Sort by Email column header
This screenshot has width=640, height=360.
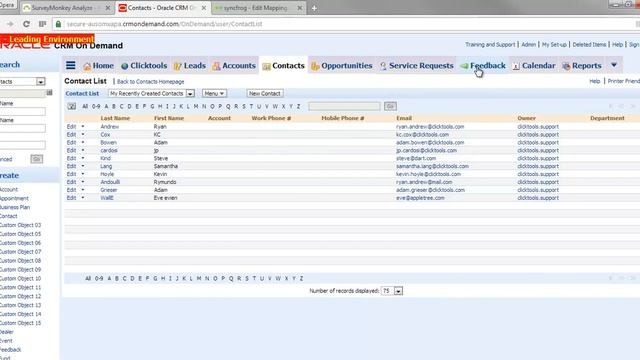click(x=404, y=118)
